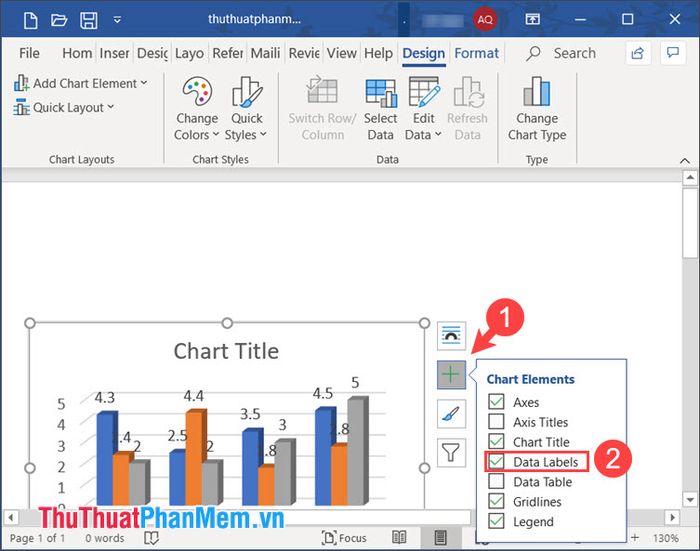Screen dimensions: 700x551
Task: Click the Save icon in title bar
Action: click(89, 19)
